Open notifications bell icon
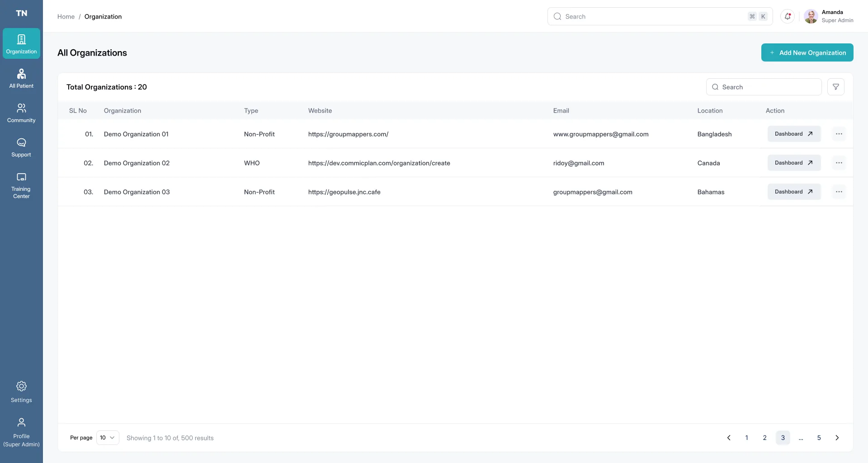The width and height of the screenshot is (868, 463). pyautogui.click(x=788, y=16)
